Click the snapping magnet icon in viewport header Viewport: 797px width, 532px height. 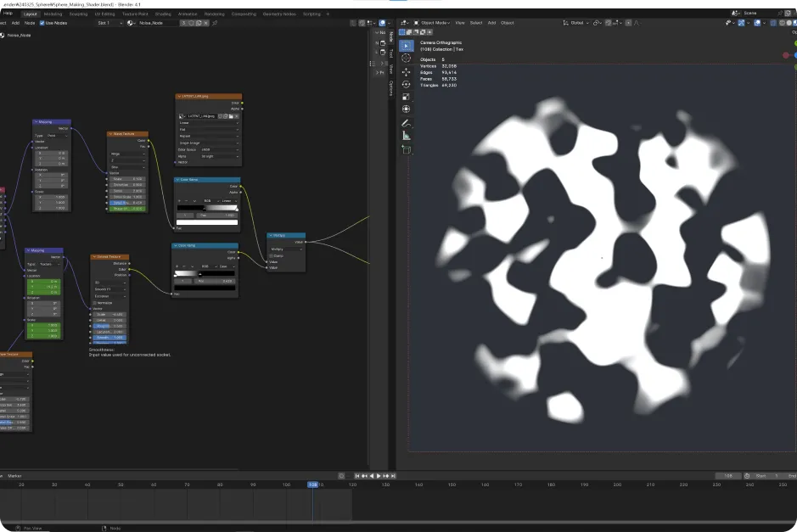pos(609,23)
